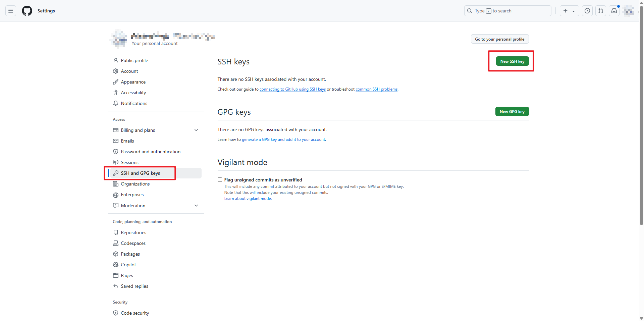The image size is (644, 321).
Task: Click the Pages browser icon
Action: coord(116,275)
